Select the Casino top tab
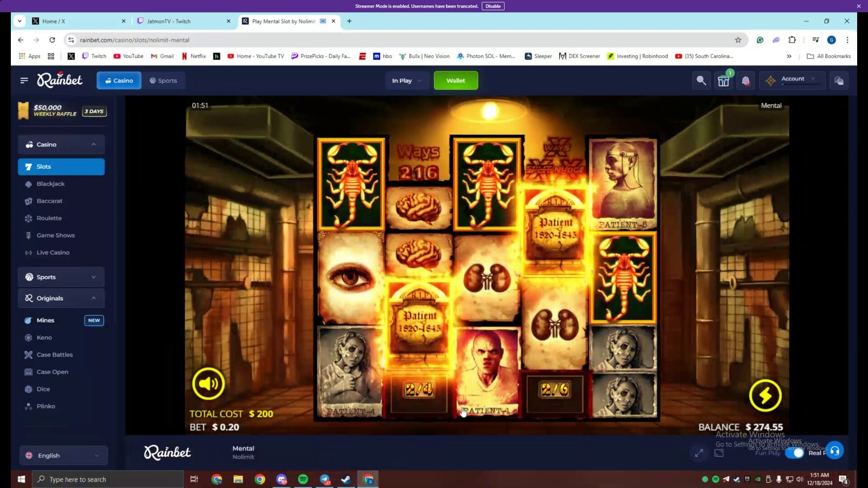Image resolution: width=868 pixels, height=488 pixels. point(118,80)
